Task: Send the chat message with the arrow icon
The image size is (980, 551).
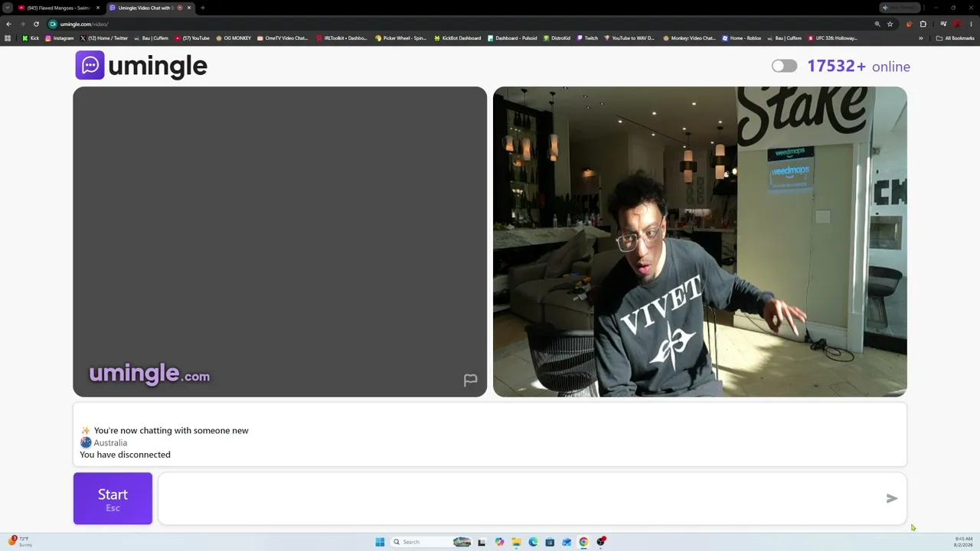Action: (x=892, y=499)
